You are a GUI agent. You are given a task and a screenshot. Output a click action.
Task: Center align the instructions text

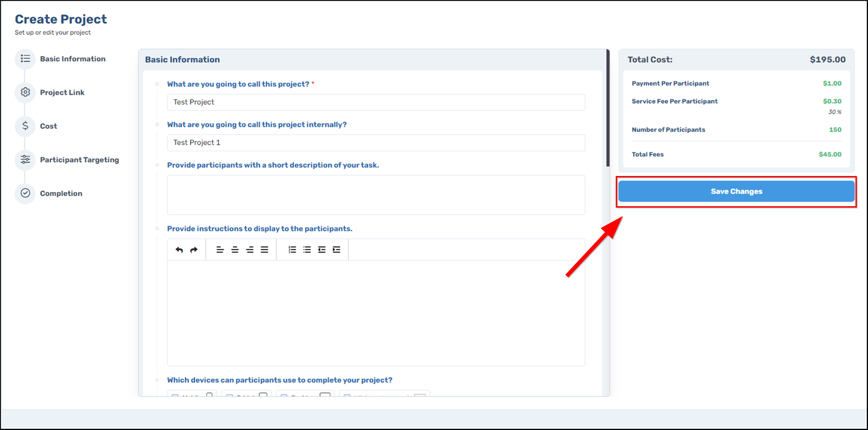[x=235, y=249]
